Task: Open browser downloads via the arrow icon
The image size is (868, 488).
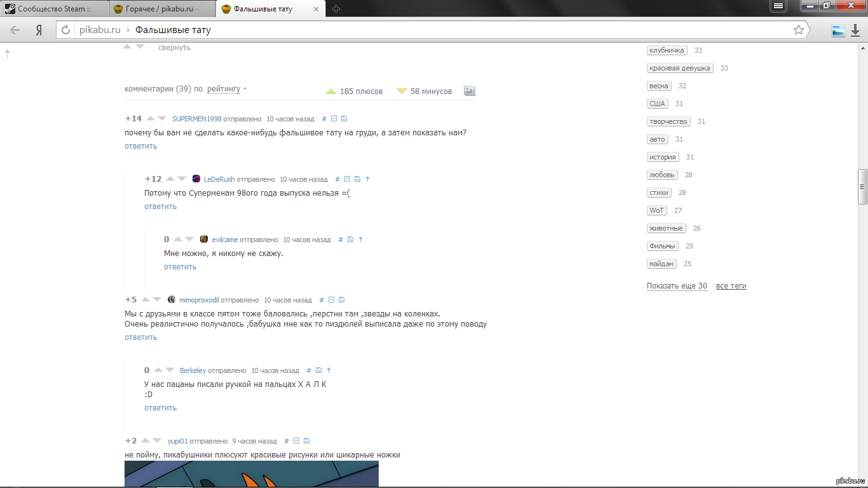Action: (854, 30)
